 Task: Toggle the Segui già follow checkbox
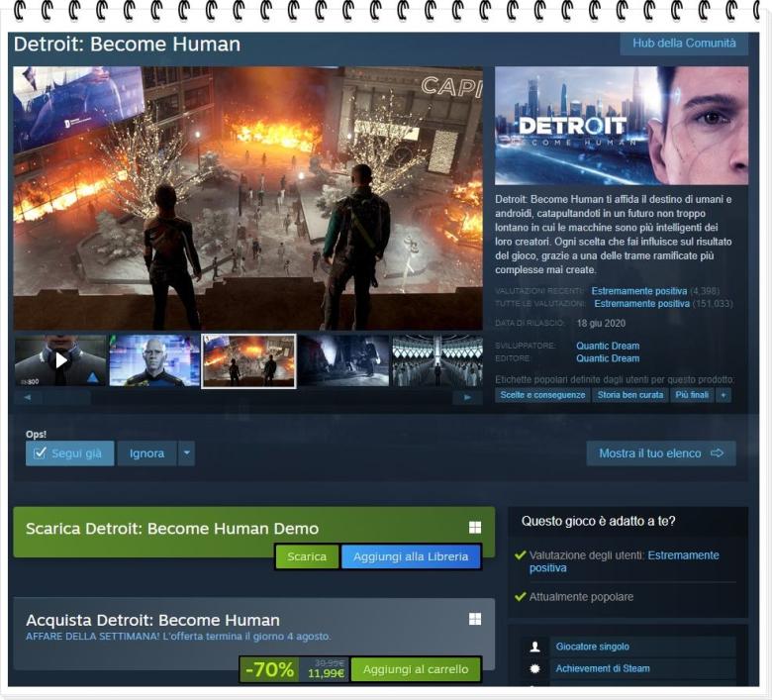pos(40,452)
